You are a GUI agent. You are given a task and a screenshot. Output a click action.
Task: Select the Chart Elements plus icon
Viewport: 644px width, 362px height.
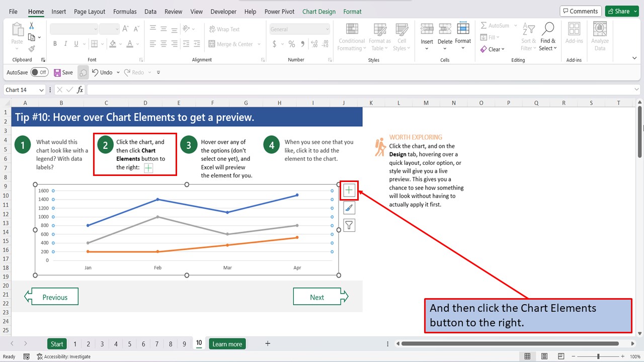pyautogui.click(x=349, y=190)
